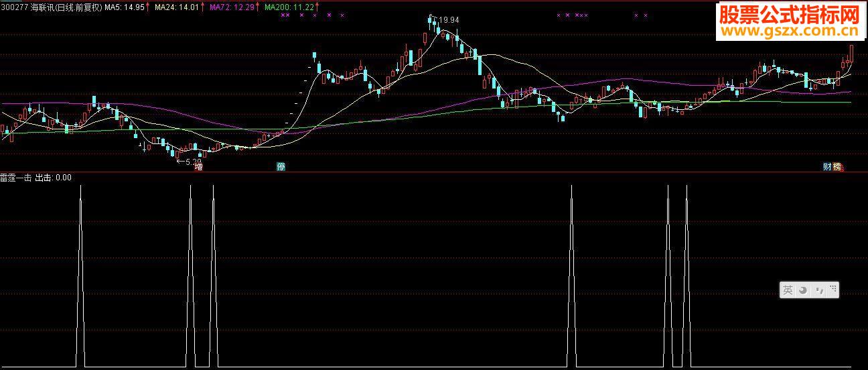Select the MA5: 14.95 label
The height and width of the screenshot is (370, 868).
125,7
